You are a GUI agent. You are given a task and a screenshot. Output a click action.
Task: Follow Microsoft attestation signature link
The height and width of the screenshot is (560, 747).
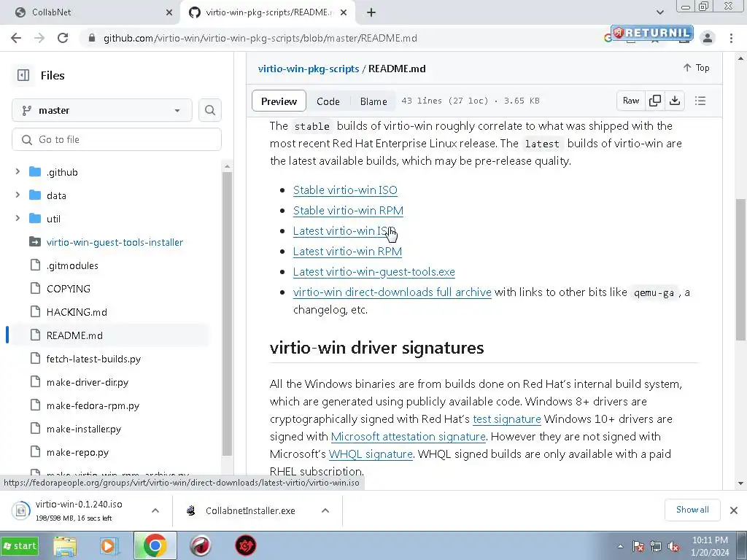[409, 437]
